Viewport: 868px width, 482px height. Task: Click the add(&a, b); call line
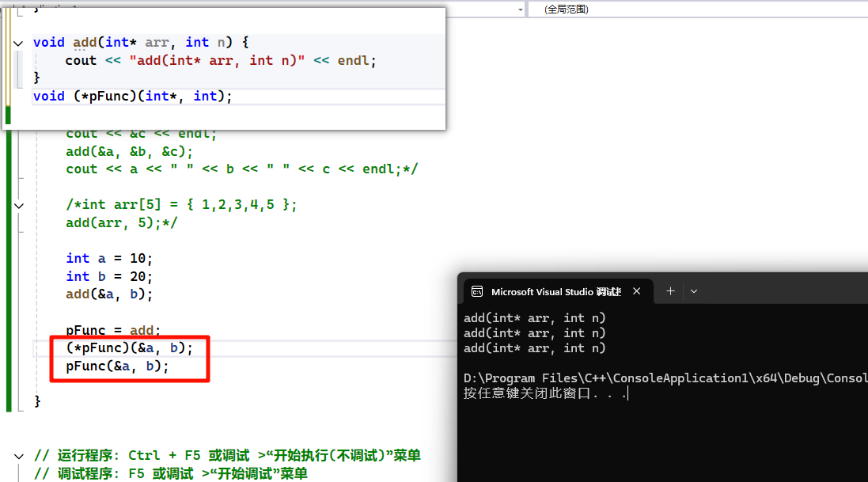click(109, 294)
